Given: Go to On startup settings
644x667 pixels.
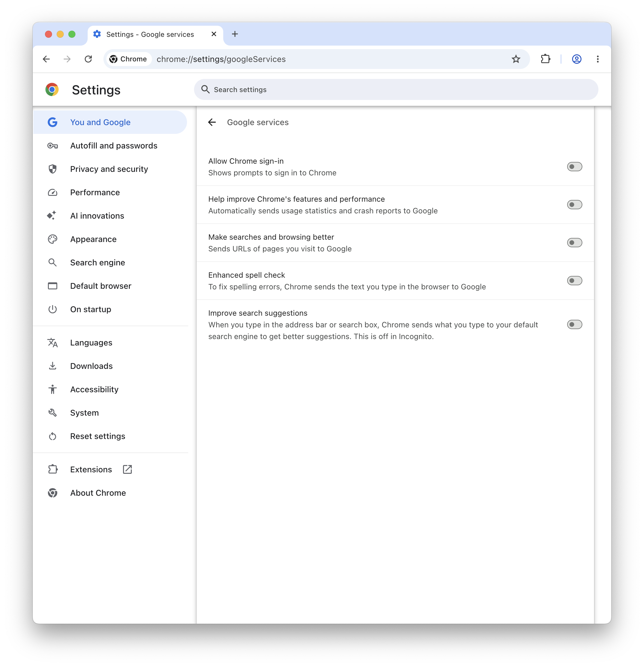Looking at the screenshot, I should [110, 309].
